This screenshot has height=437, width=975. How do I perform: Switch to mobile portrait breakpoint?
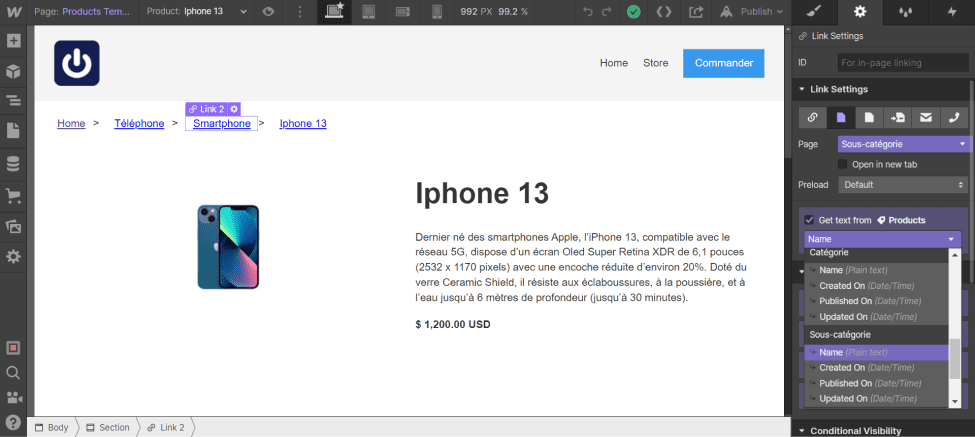(x=437, y=11)
